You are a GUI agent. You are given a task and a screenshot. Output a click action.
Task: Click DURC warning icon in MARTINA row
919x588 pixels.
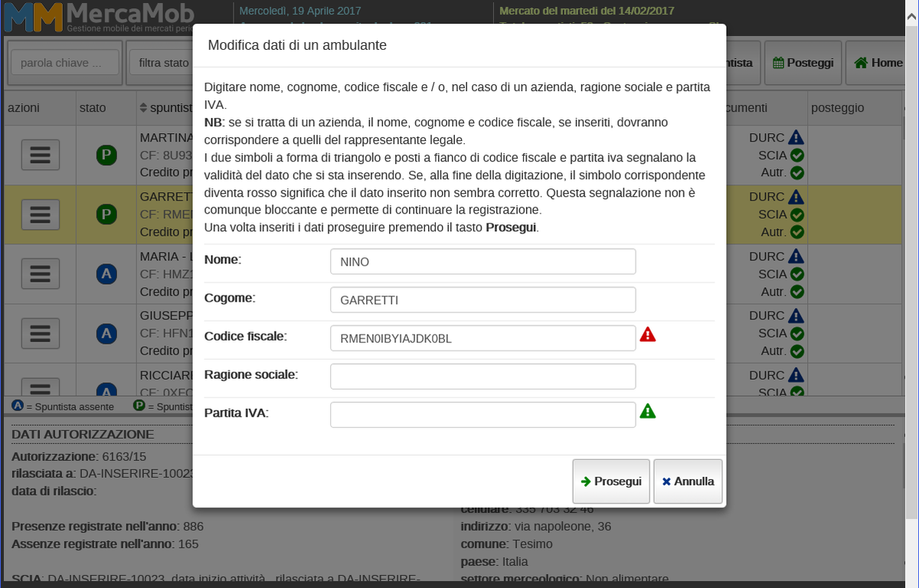[796, 138]
